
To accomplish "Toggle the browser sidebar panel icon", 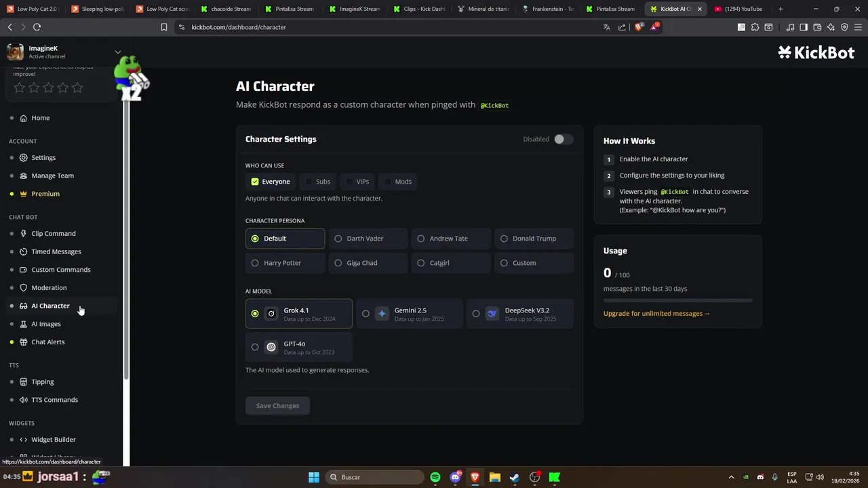I will tap(804, 27).
